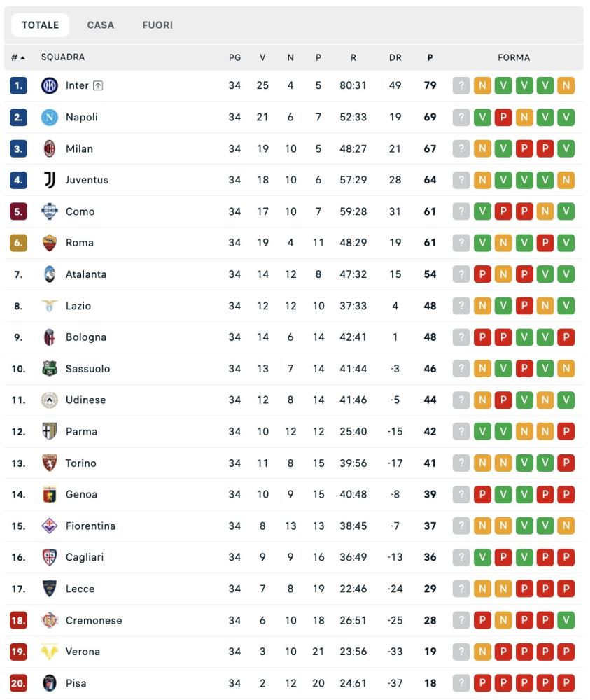This screenshot has width=590, height=700.
Task: Click the Verona club crest icon
Action: 49,652
